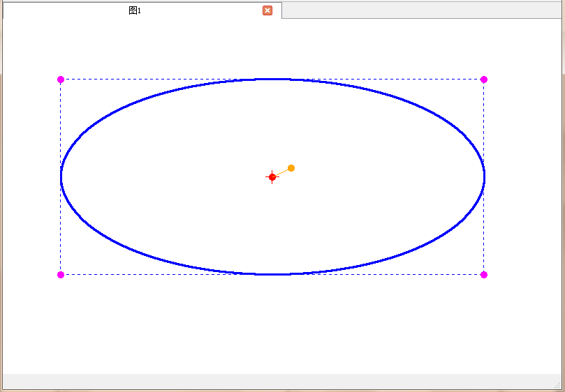The image size is (565, 392).
Task: Click the orange rotation handle dot
Action: 291,168
